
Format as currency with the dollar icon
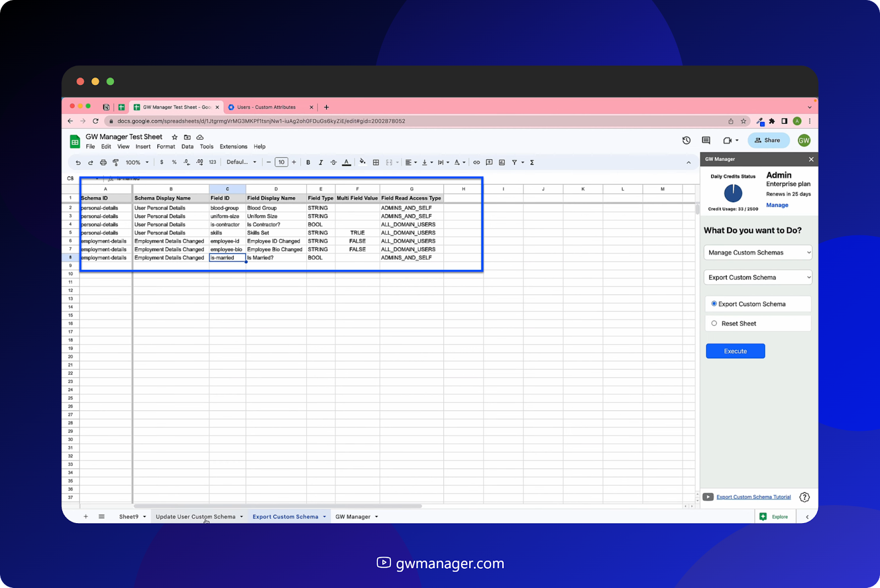162,163
